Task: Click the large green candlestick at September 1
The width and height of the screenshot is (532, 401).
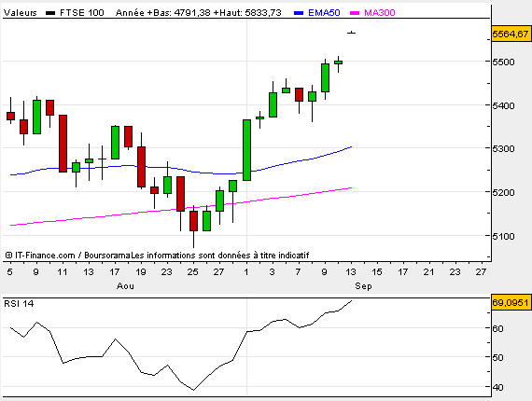Action: [x=247, y=150]
